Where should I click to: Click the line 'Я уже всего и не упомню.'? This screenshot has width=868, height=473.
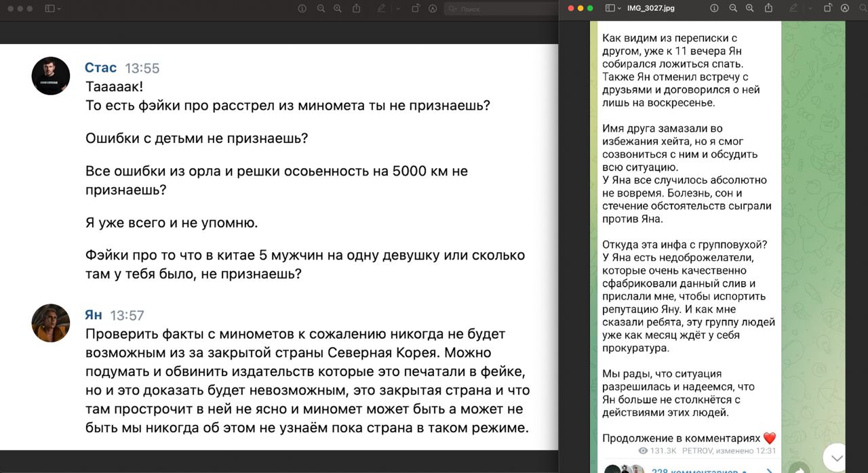coord(172,223)
